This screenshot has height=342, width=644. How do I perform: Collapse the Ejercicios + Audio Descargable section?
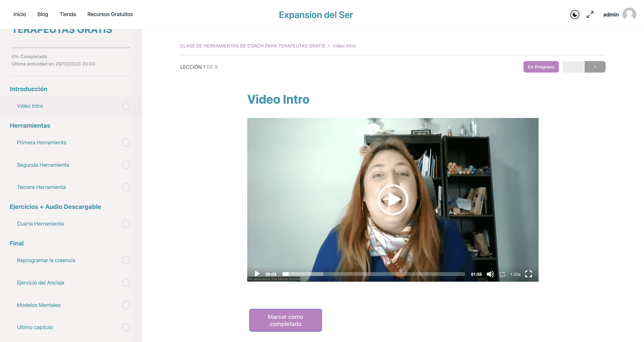(x=55, y=207)
